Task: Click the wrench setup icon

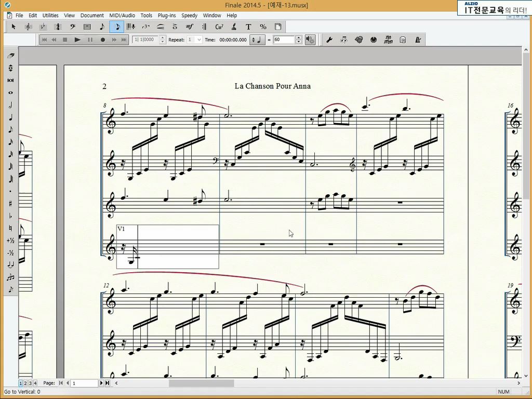Action: pyautogui.click(x=329, y=39)
